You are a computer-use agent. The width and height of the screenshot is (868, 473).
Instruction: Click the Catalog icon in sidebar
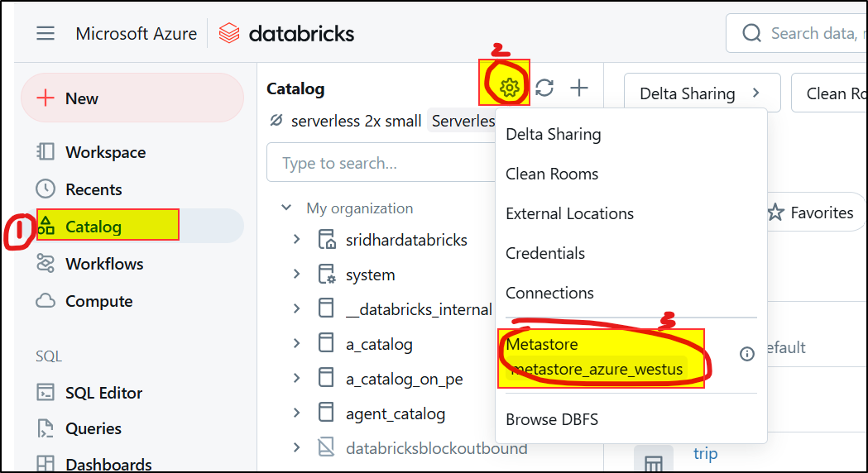click(x=46, y=226)
